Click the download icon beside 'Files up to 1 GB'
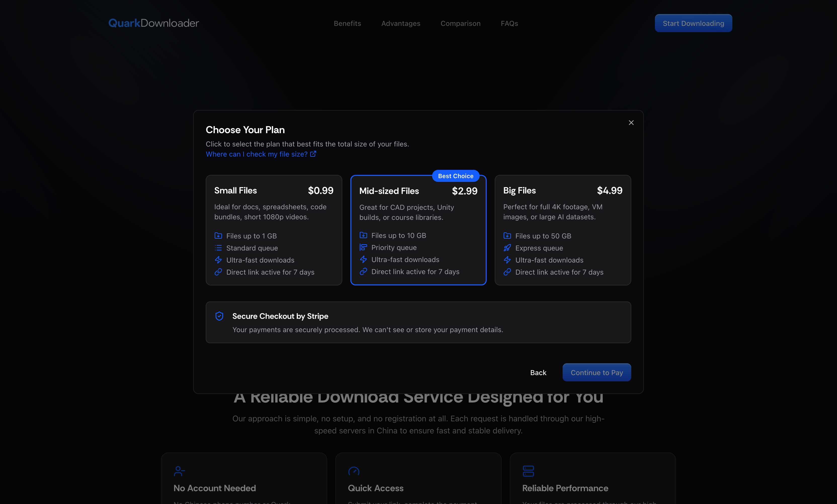This screenshot has height=504, width=837. (x=219, y=235)
